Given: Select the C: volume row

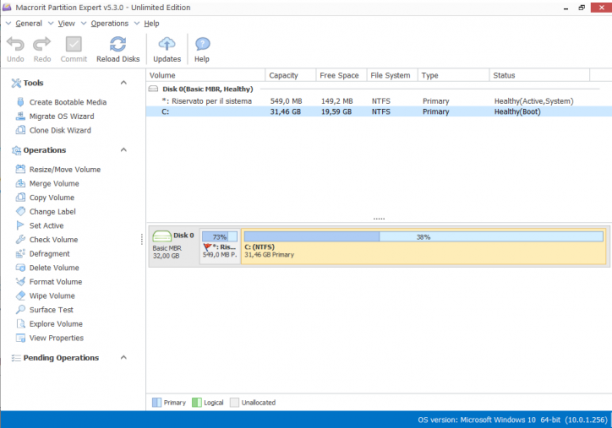Looking at the screenshot, I should point(379,112).
